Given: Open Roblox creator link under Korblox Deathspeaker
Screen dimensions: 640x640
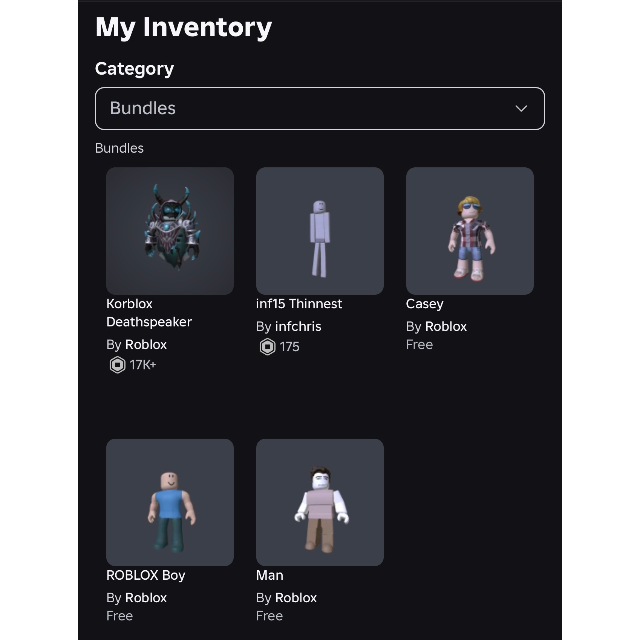Looking at the screenshot, I should coord(146,345).
